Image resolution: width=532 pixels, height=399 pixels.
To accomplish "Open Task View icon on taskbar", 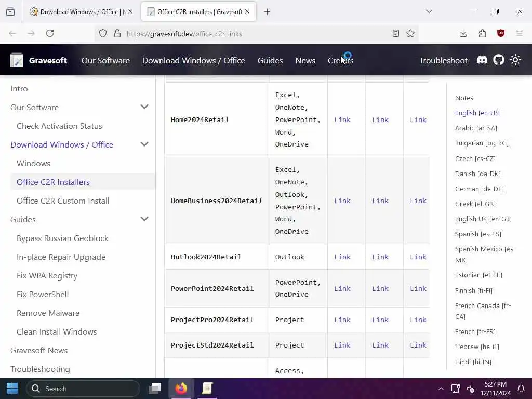I will [155, 389].
